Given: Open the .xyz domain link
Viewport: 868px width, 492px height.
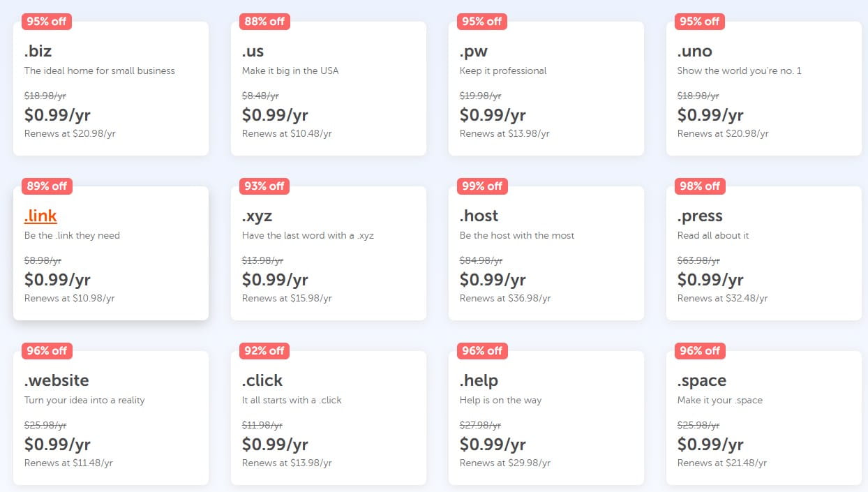Looking at the screenshot, I should click(257, 216).
